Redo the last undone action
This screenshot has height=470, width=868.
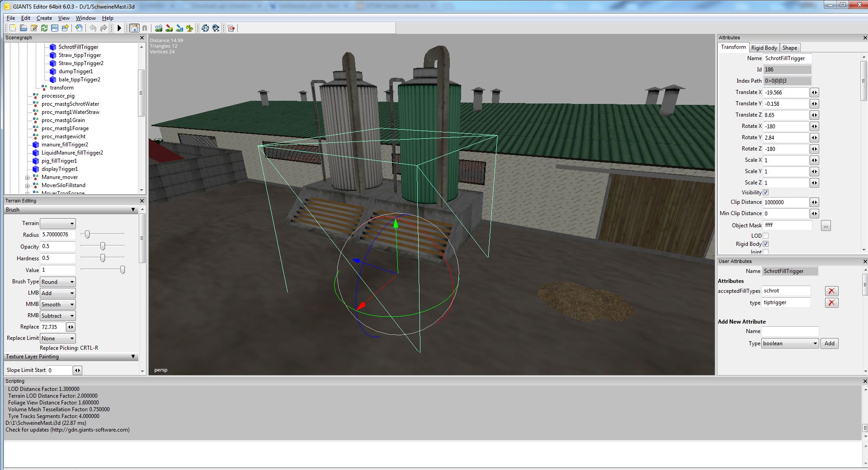(x=104, y=28)
